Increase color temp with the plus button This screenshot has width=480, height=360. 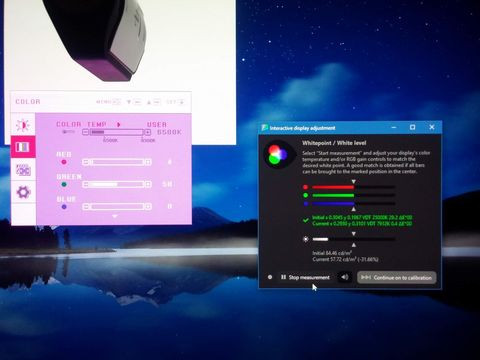click(148, 132)
